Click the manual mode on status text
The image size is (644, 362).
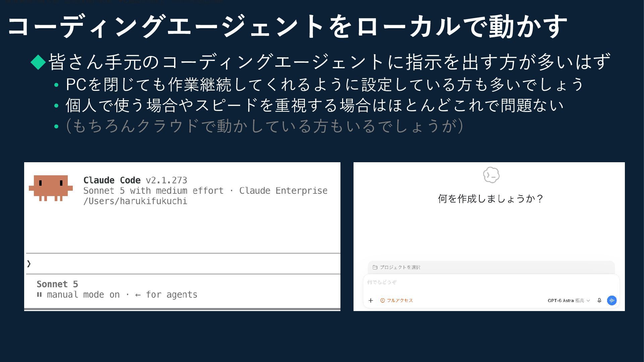(x=83, y=295)
